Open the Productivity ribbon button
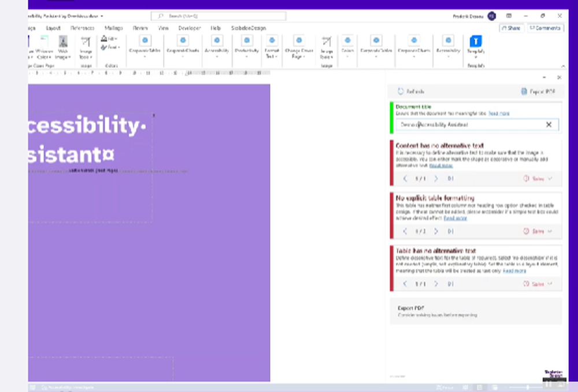 (x=247, y=47)
